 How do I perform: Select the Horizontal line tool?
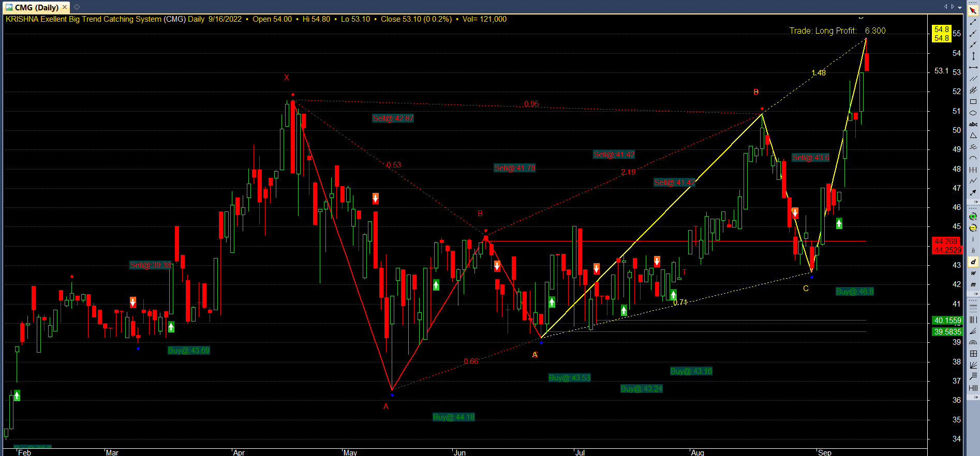(973, 68)
